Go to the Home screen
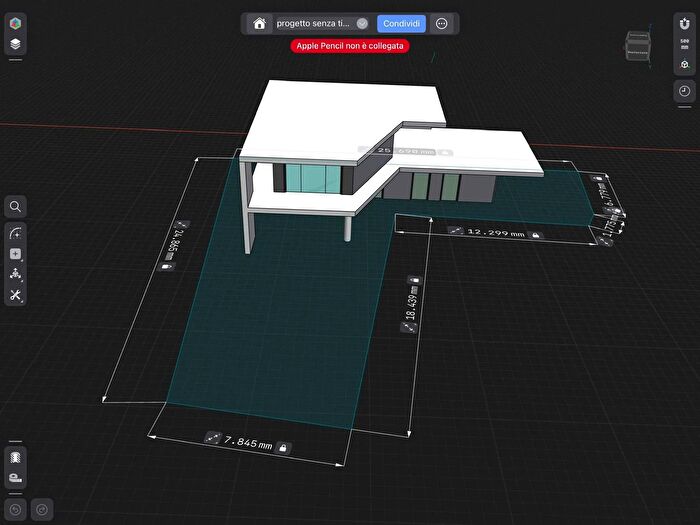 coord(259,23)
